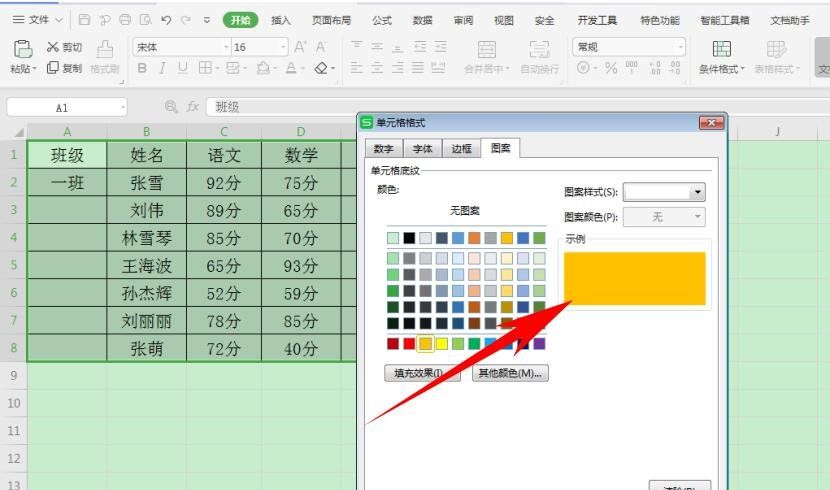Viewport: 830px width, 490px height.
Task: Click the Wrap Text icon
Action: [x=539, y=49]
